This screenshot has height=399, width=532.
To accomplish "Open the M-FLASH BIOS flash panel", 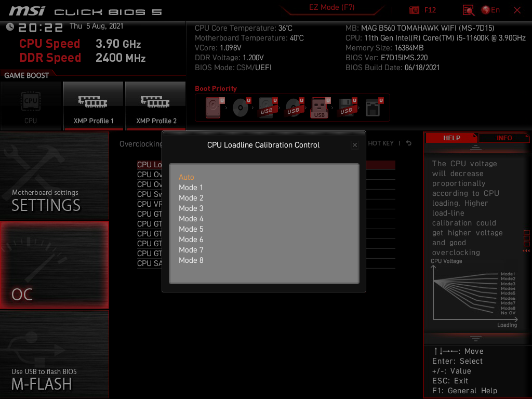I will [x=54, y=354].
